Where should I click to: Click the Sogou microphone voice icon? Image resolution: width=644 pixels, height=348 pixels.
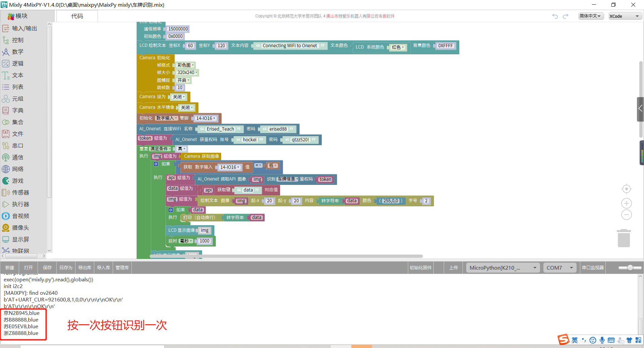coord(602,340)
